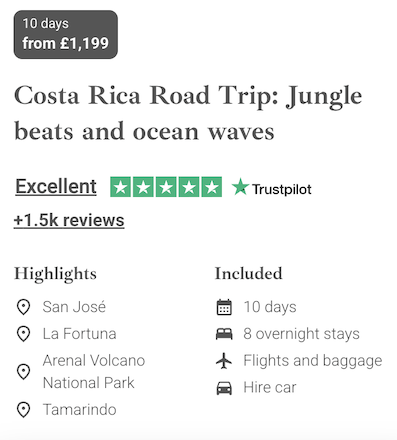
Task: Click the airplane icon for flights and baggage
Action: pos(224,361)
